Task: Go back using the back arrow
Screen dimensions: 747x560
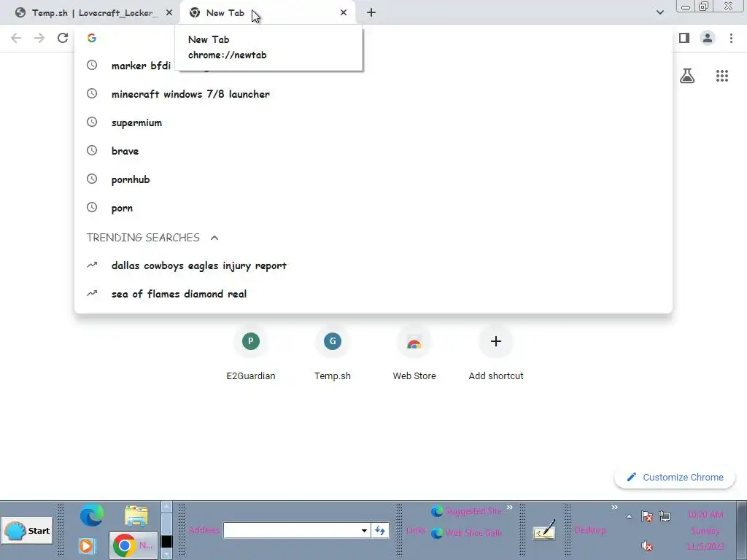Action: coord(16,38)
